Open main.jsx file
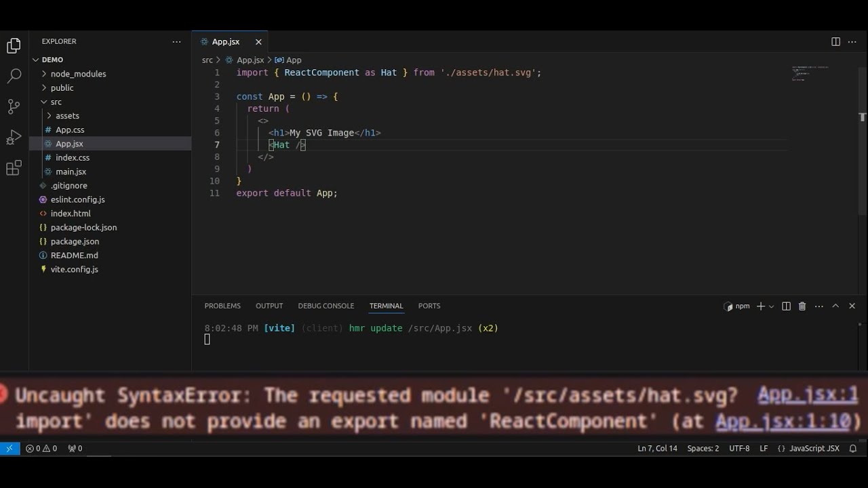Viewport: 868px width, 488px height. click(x=71, y=171)
